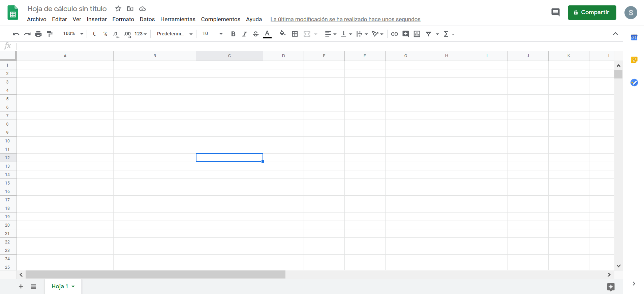Open the zoom level 100% dropdown
The height and width of the screenshot is (294, 644).
pos(73,34)
